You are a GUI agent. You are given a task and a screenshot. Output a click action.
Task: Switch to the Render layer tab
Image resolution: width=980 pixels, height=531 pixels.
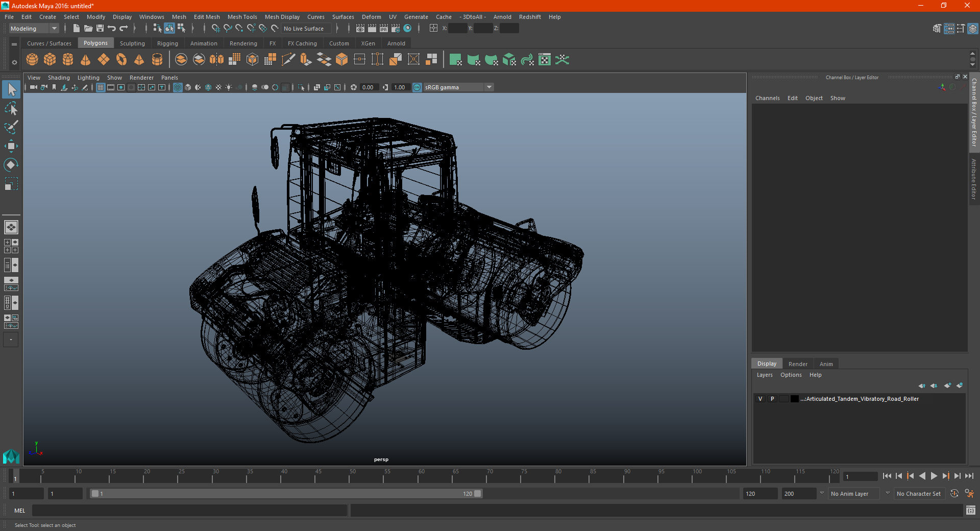coord(798,364)
